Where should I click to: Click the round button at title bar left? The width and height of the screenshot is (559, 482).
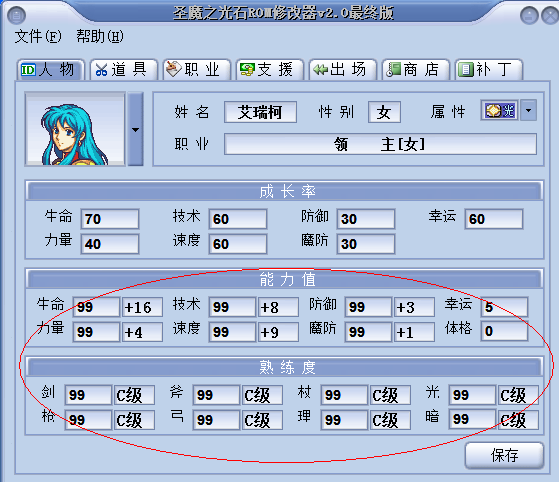pos(16,15)
